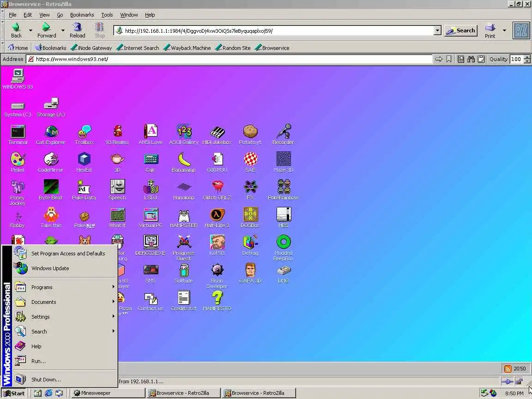Open the Bookmarks menu

pos(82,15)
